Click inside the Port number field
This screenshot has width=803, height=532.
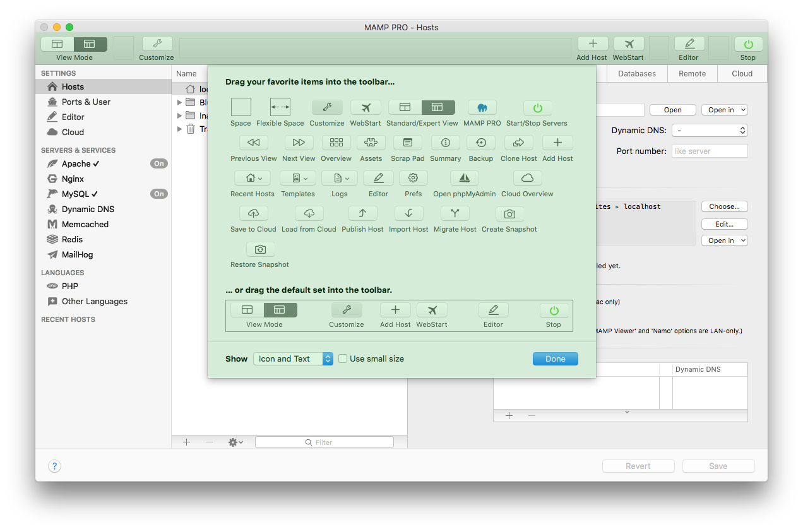pyautogui.click(x=709, y=151)
